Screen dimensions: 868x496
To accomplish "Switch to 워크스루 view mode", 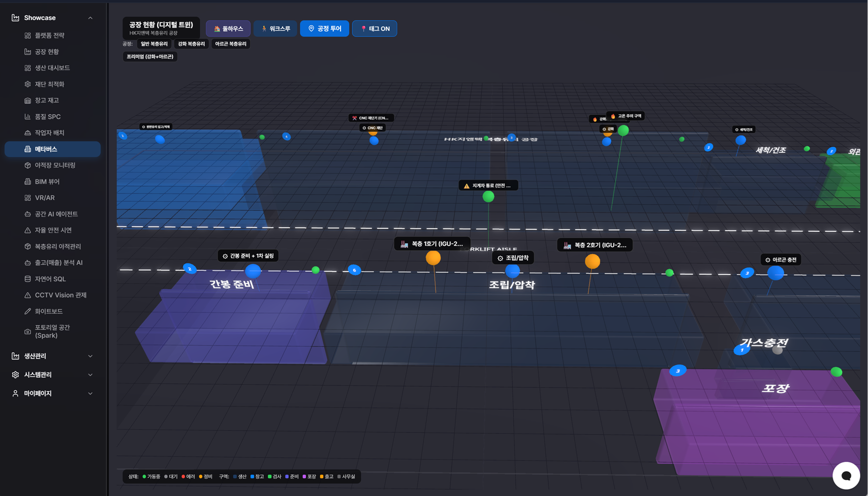I will [x=276, y=29].
